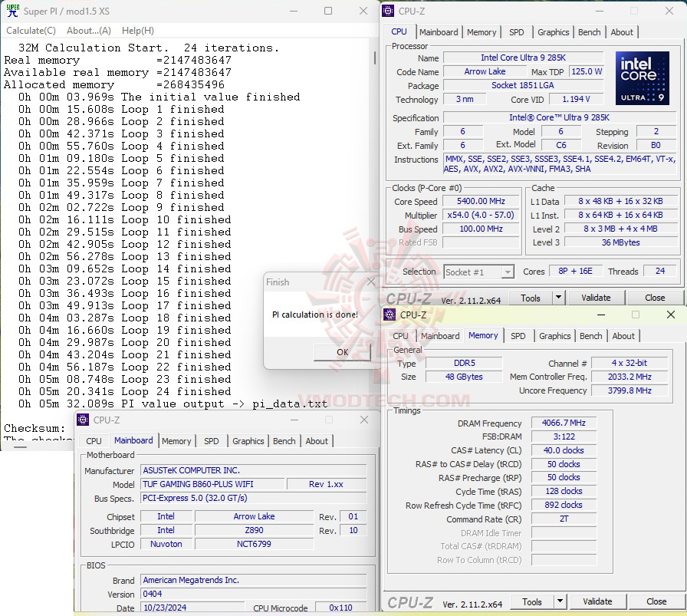Click Max TDP value 125.0 W

pos(587,71)
